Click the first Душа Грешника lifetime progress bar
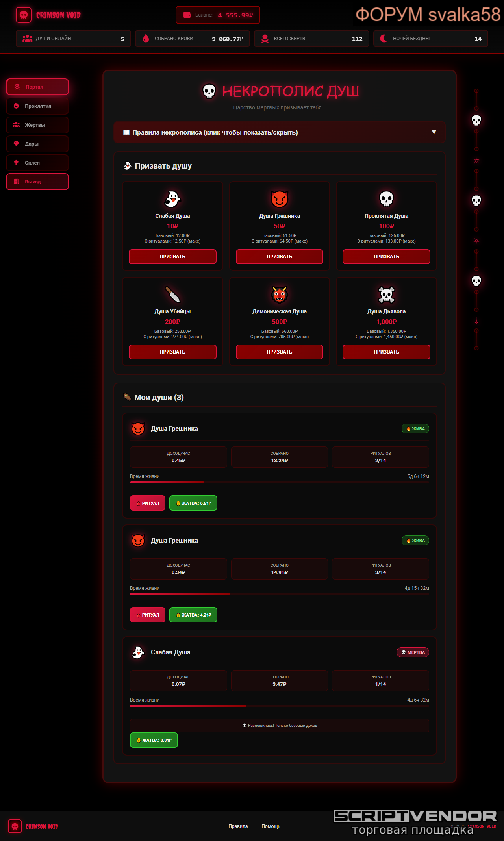 [280, 482]
